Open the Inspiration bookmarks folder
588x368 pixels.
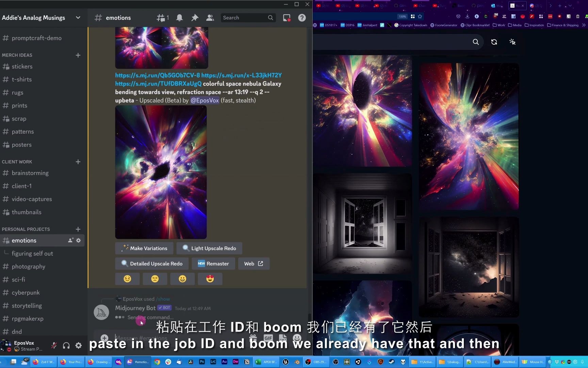(x=534, y=25)
